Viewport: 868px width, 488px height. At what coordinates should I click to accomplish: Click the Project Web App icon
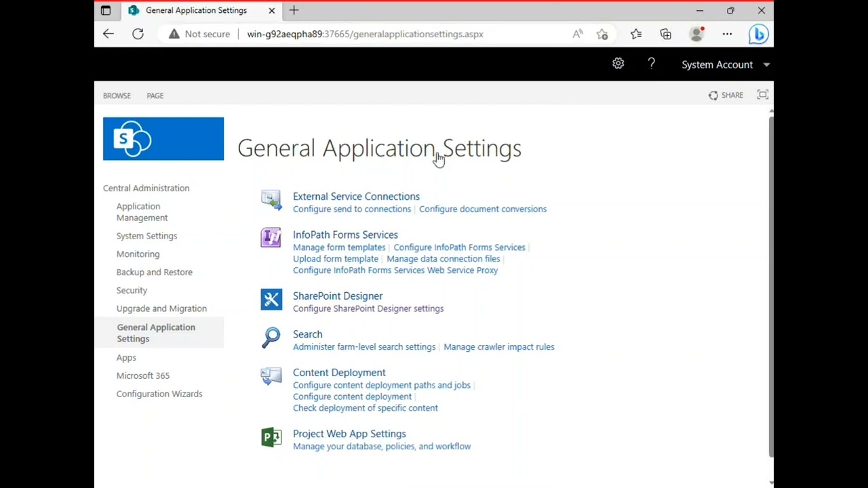coord(271,437)
